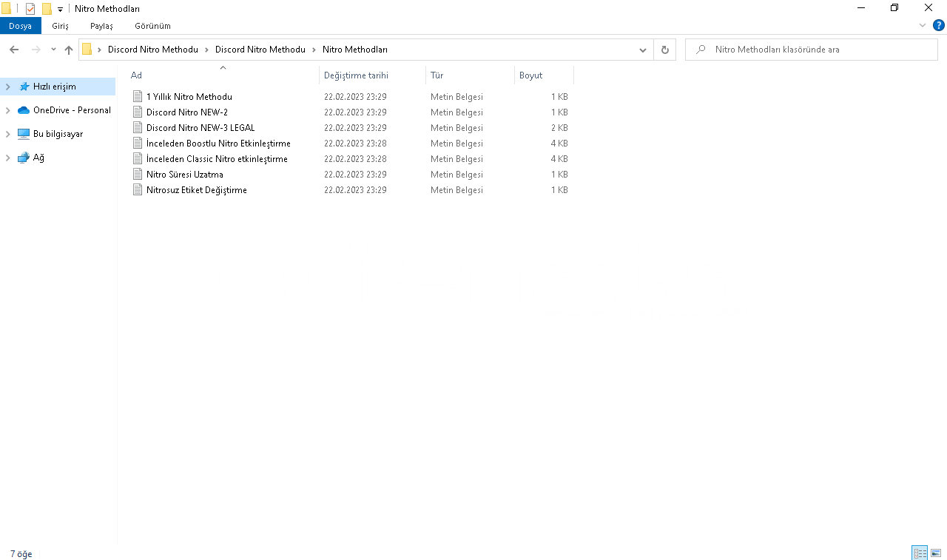Image resolution: width=947 pixels, height=560 pixels.
Task: Switch to the Görünüm ribbon tab
Action: tap(152, 26)
